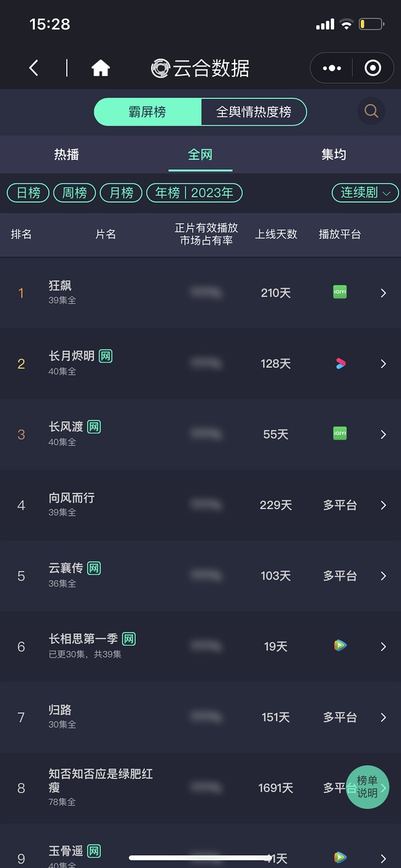Switch to 霸屏榜 ranking toggle

147,112
